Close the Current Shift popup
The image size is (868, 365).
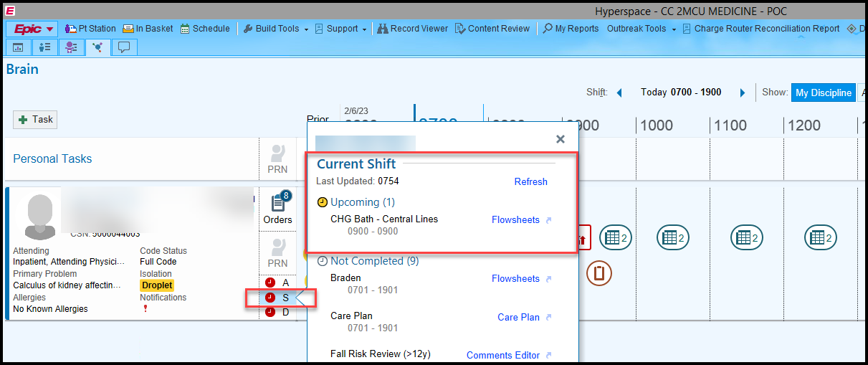coord(561,139)
